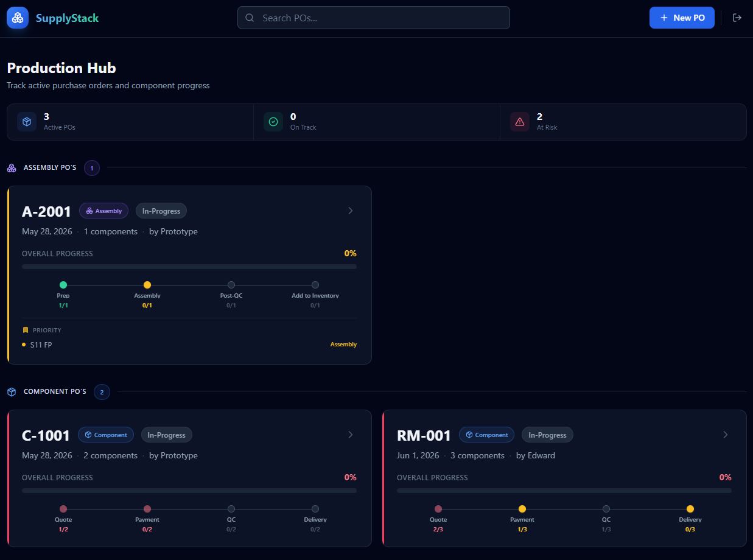Click the SupplyStack brand name

coord(67,18)
